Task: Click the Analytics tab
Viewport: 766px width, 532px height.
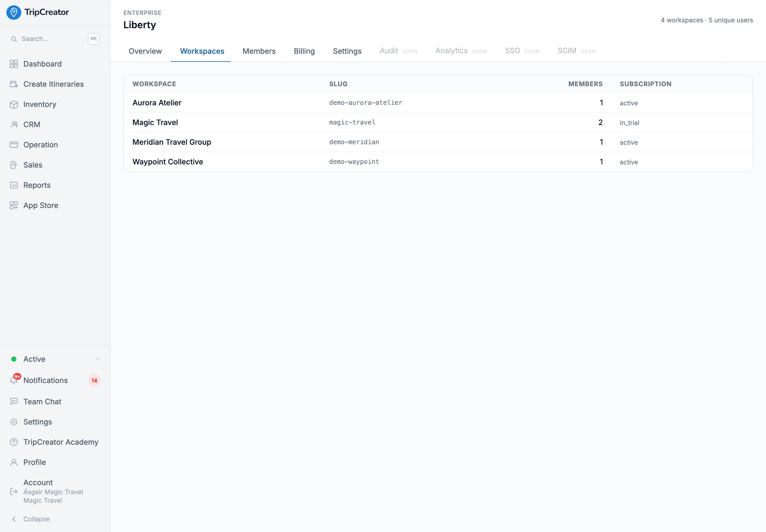Action: point(461,51)
